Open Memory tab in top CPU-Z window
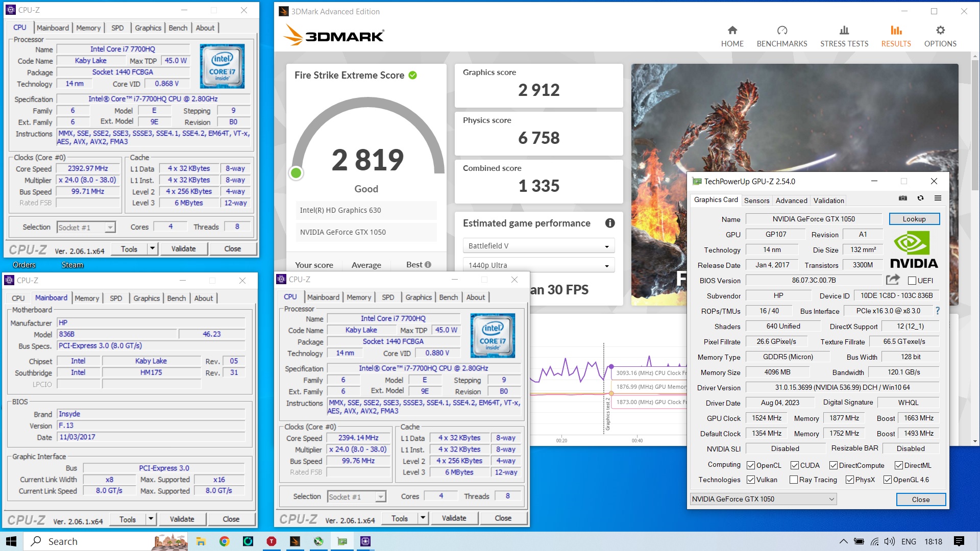The width and height of the screenshot is (980, 551). pos(88,28)
